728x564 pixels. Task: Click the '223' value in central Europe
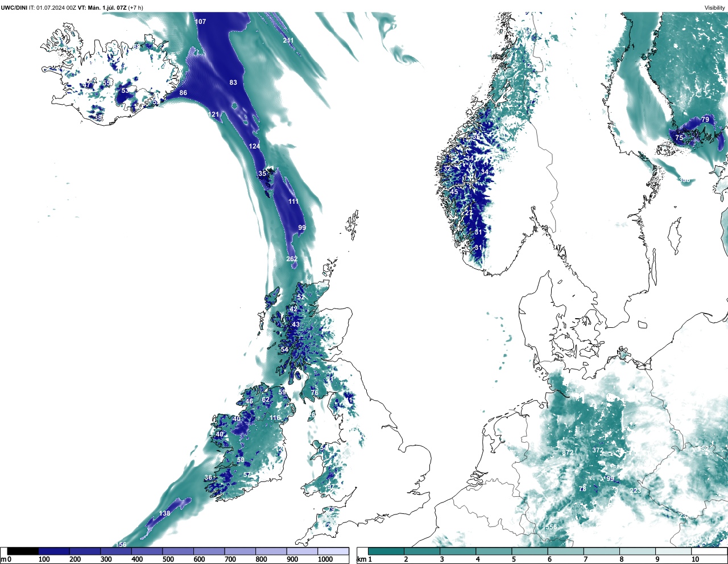point(635,491)
